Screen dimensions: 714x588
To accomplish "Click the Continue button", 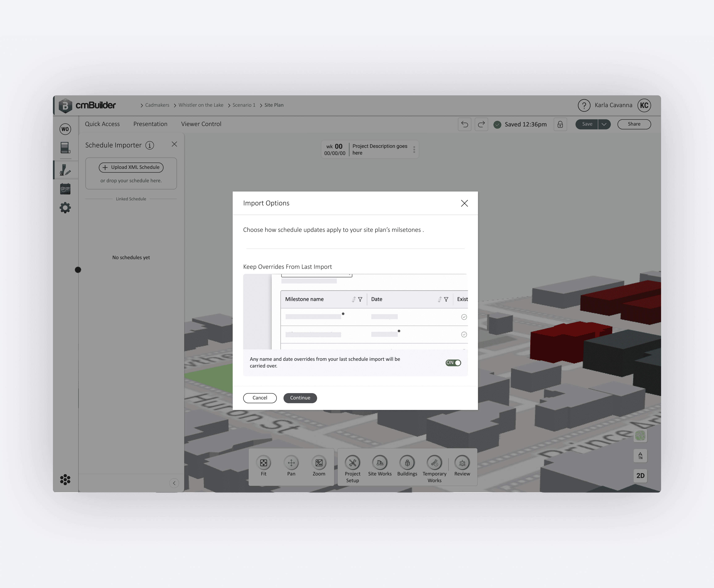I will pos(300,398).
